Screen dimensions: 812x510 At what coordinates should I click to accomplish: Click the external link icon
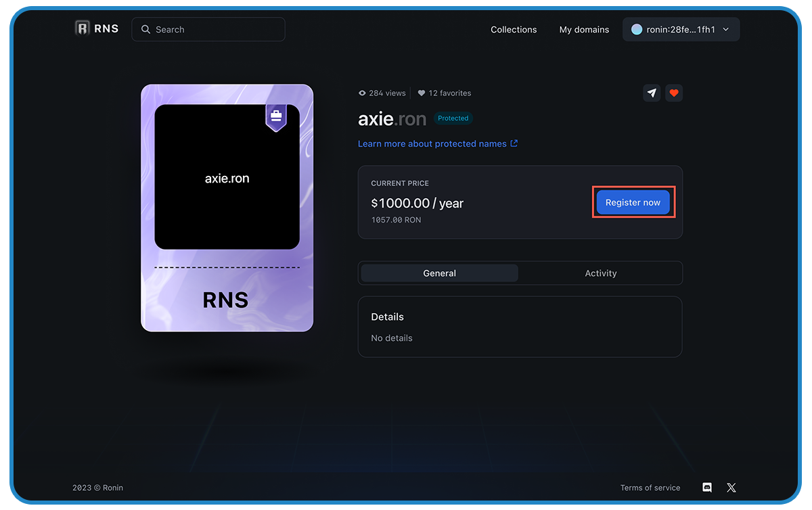514,143
